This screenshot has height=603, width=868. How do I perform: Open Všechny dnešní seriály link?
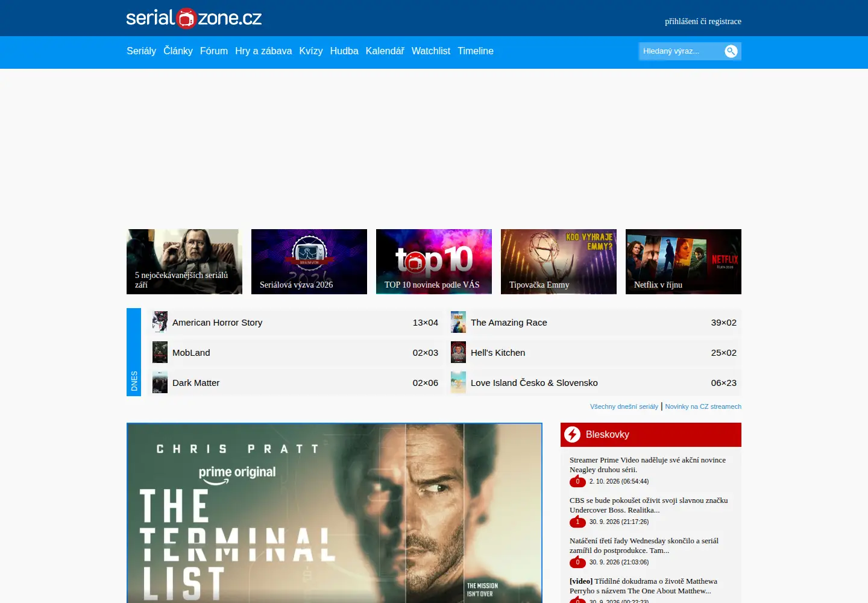click(624, 406)
